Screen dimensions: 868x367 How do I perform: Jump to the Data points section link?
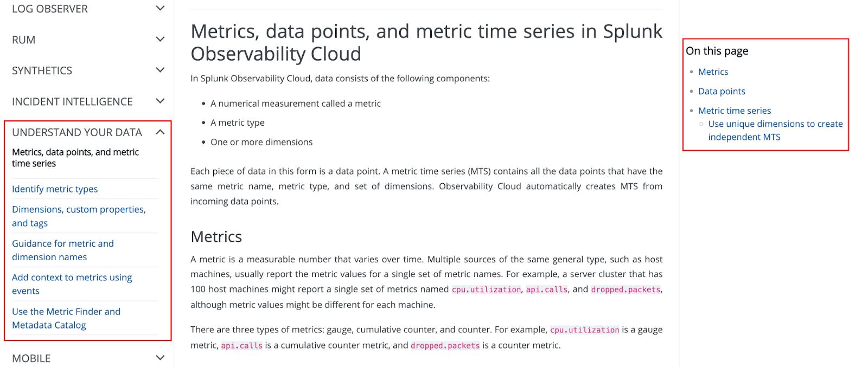click(722, 91)
